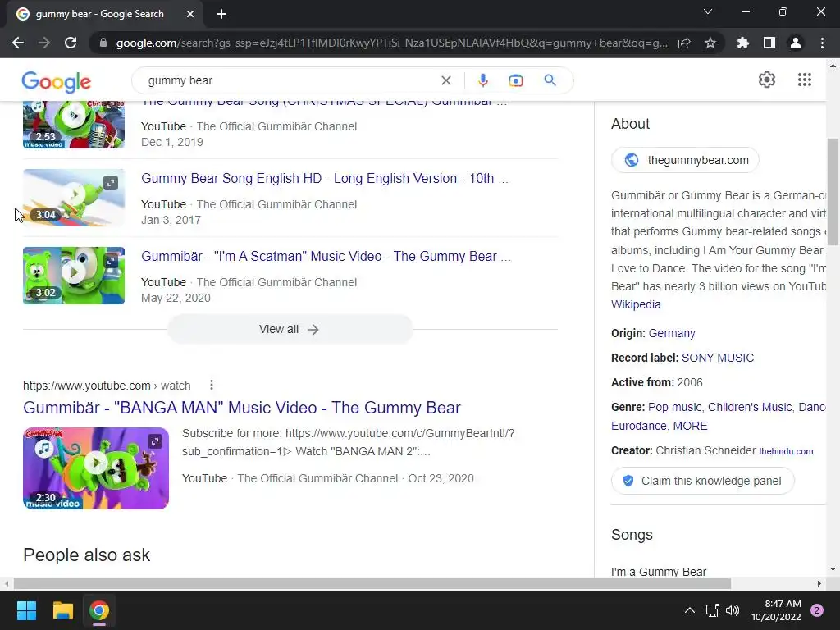This screenshot has width=840, height=630.
Task: Open the clock showing 8:47 AM
Action: click(776, 610)
